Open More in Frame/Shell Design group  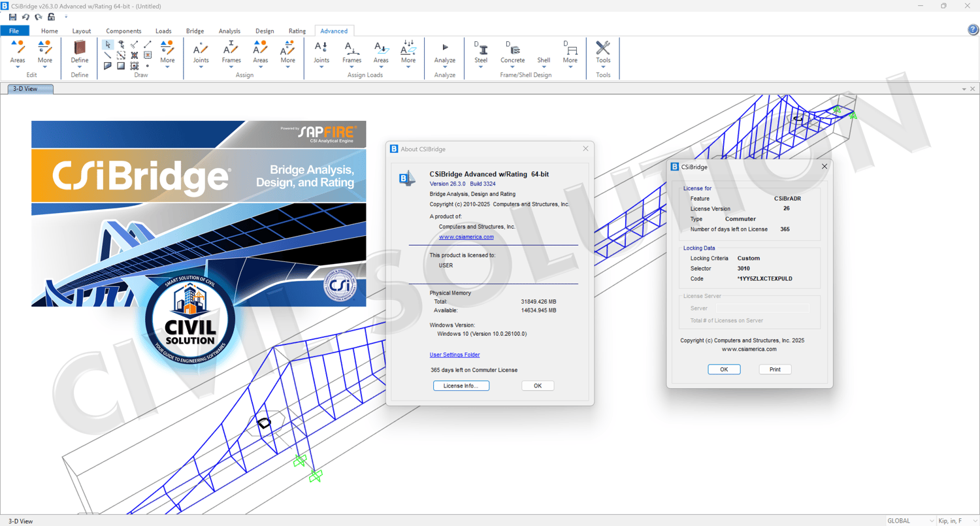(x=570, y=54)
